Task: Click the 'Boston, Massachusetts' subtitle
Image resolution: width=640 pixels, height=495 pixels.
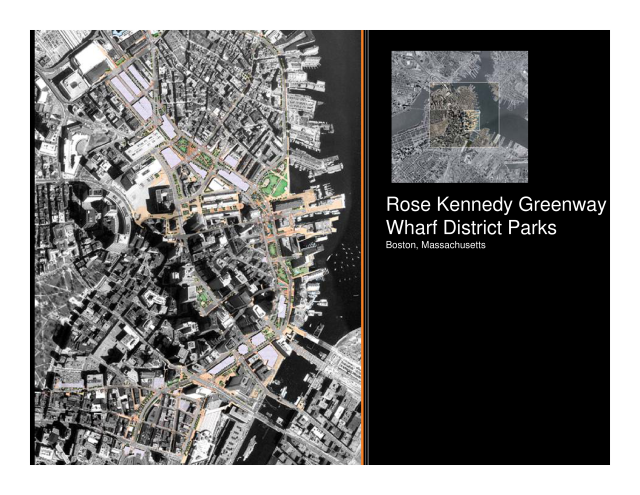Action: pos(436,245)
